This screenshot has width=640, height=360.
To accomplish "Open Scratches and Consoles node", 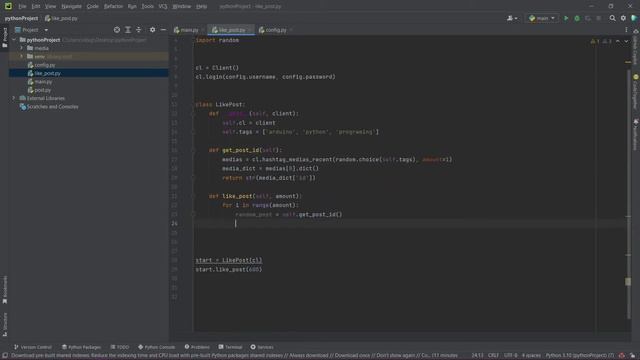I will tap(49, 107).
